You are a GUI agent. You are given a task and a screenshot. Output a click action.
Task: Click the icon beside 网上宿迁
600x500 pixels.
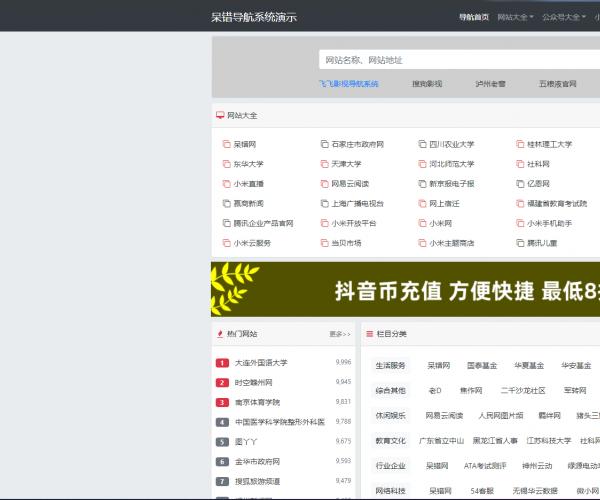tap(422, 204)
